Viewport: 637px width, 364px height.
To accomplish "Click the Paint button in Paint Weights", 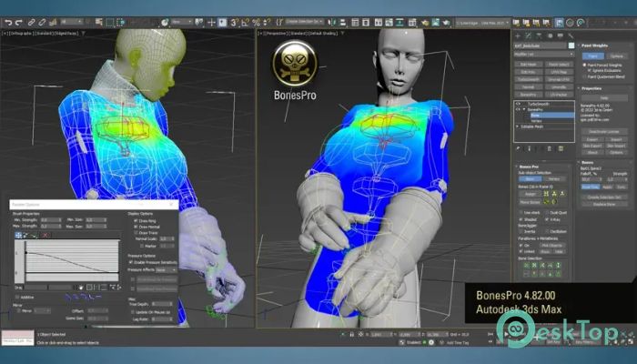I will [x=592, y=56].
